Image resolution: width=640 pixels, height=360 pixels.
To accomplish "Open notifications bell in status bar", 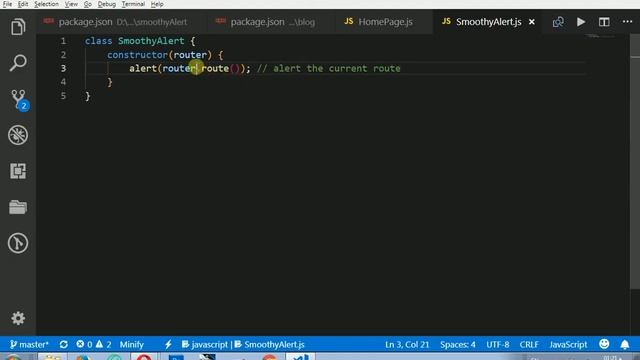I will pos(624,344).
